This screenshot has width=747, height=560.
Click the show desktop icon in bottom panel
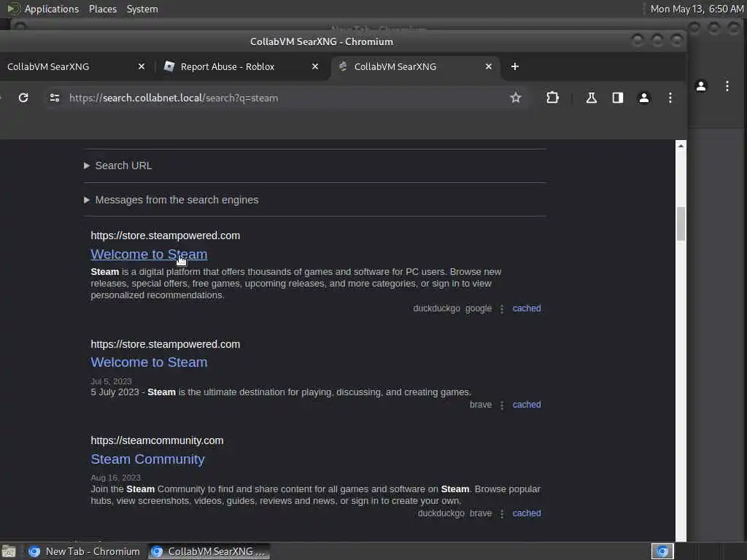[9, 551]
